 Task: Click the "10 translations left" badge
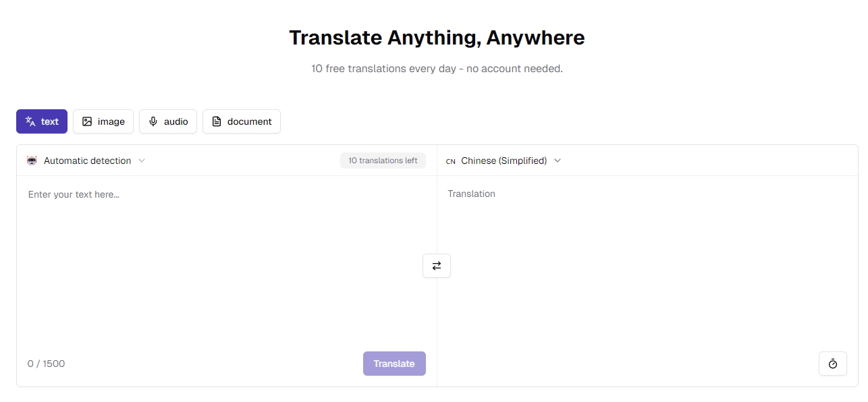[x=383, y=161]
